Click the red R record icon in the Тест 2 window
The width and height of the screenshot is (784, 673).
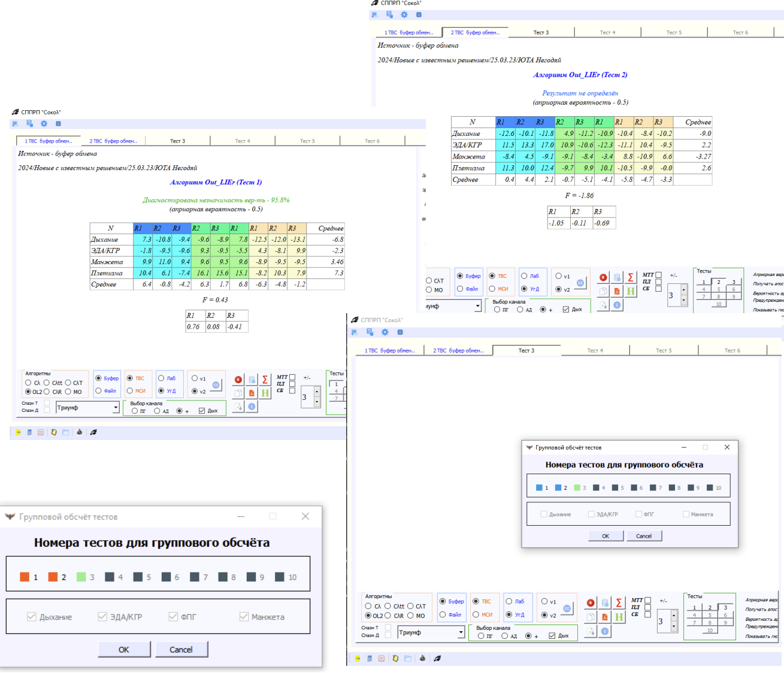click(x=603, y=277)
